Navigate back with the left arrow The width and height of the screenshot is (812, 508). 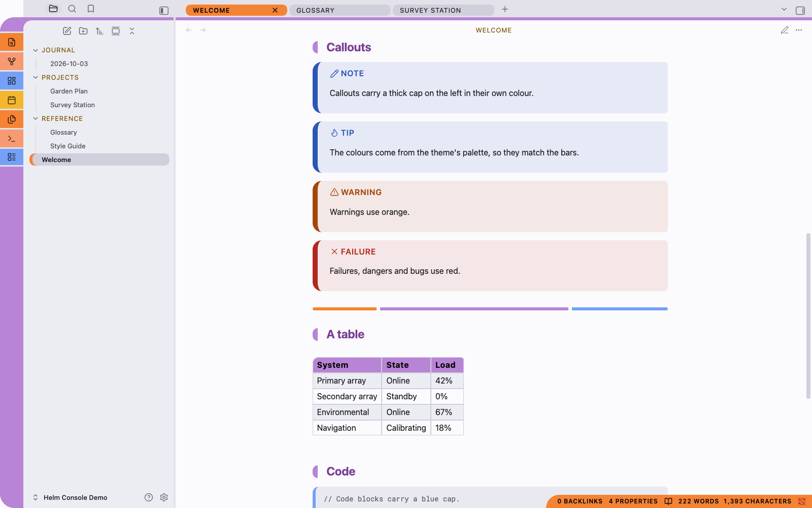point(189,30)
